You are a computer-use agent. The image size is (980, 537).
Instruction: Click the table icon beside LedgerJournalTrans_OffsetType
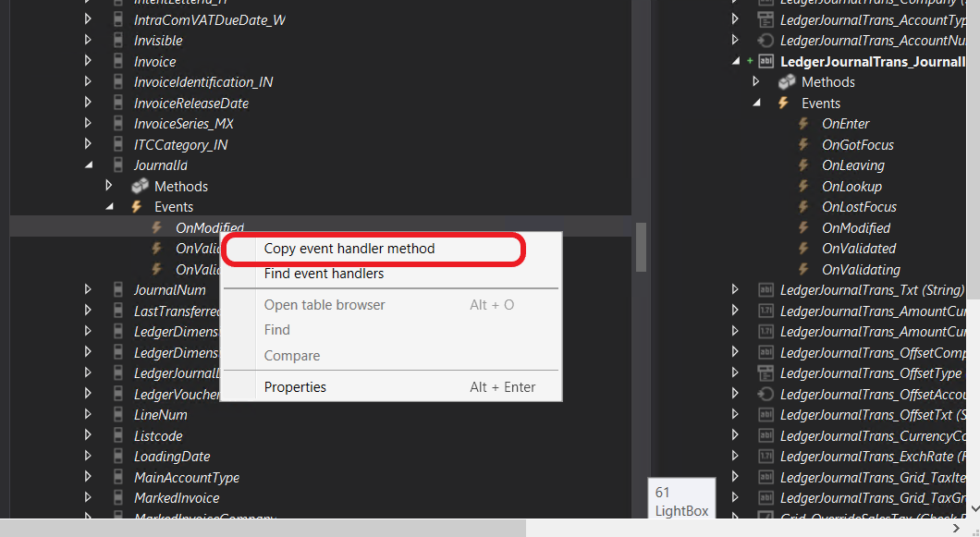pyautogui.click(x=765, y=372)
